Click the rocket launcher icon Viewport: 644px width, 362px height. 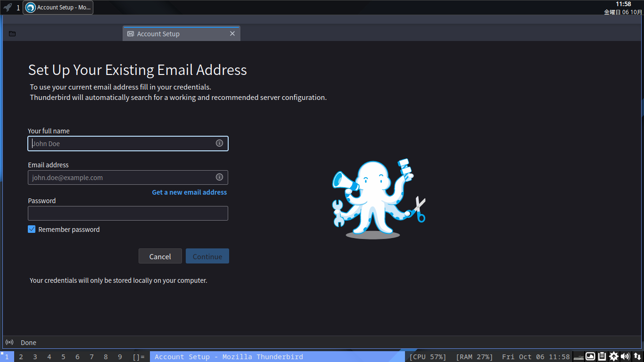coord(8,8)
